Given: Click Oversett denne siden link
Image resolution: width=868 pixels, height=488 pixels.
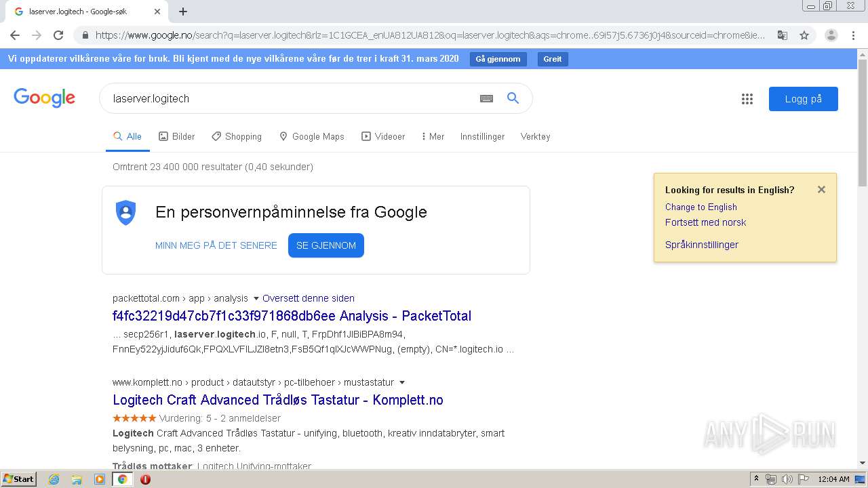Looking at the screenshot, I should [x=309, y=298].
